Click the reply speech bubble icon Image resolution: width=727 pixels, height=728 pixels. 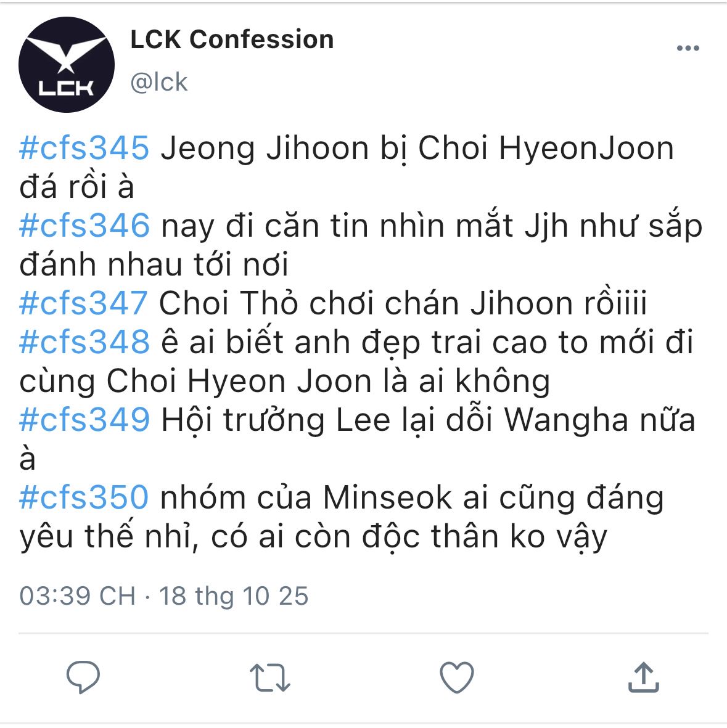coord(83,677)
